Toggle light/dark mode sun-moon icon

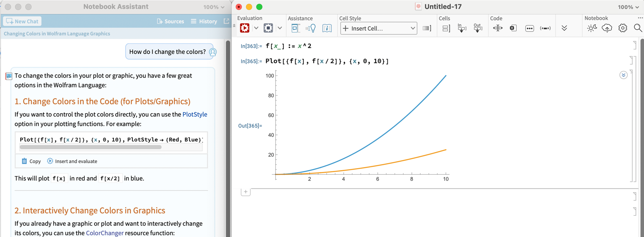coord(591,28)
